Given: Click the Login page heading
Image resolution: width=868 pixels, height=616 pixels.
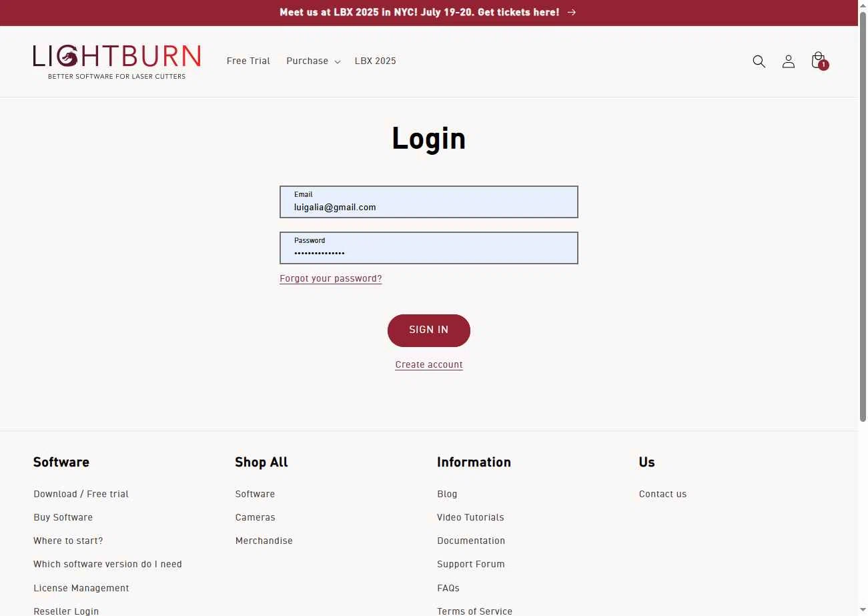Looking at the screenshot, I should (x=429, y=138).
